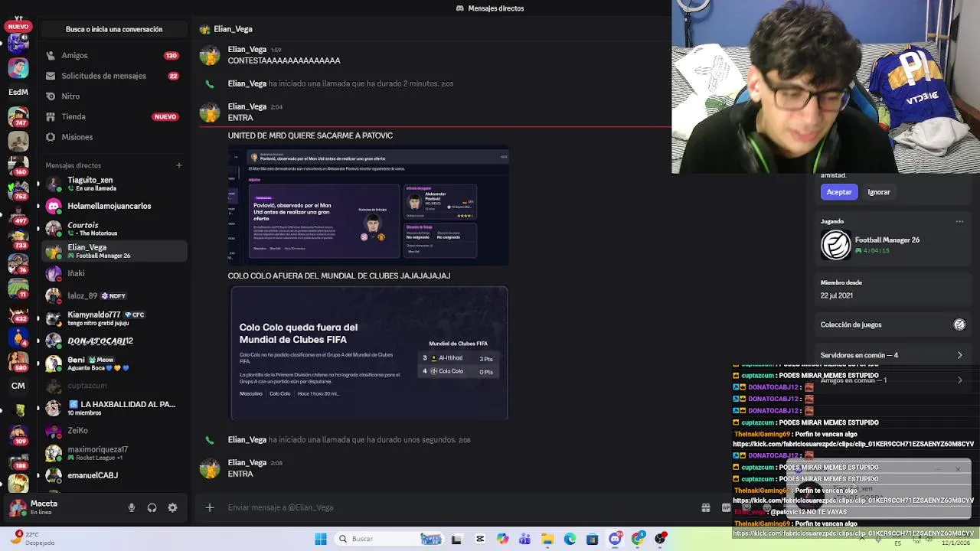This screenshot has width=980, height=551.
Task: Open the Misiones page
Action: [113, 137]
